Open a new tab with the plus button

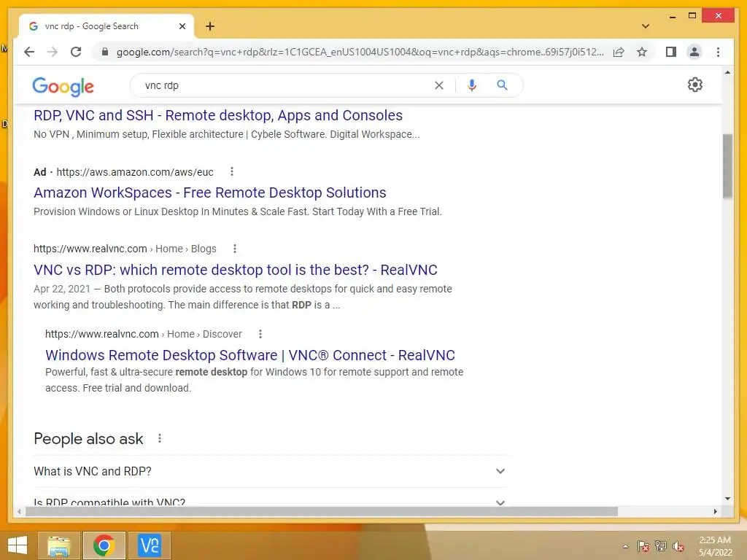[x=210, y=26]
